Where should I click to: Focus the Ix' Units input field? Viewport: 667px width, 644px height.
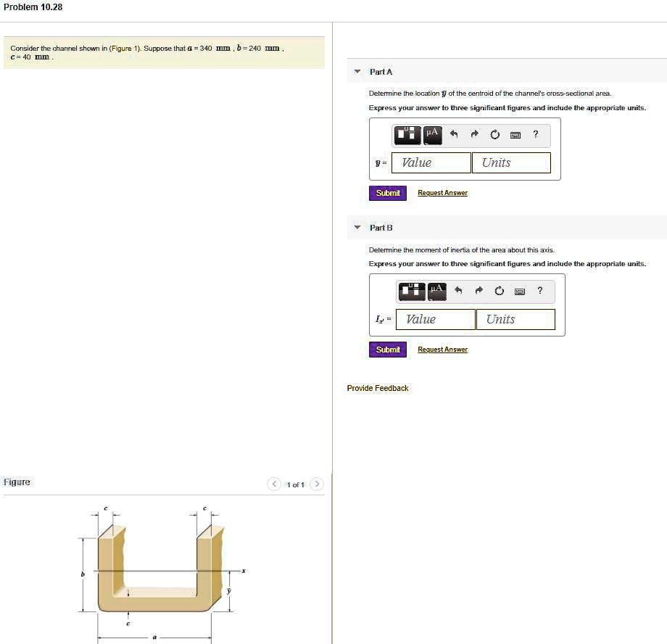tap(515, 319)
